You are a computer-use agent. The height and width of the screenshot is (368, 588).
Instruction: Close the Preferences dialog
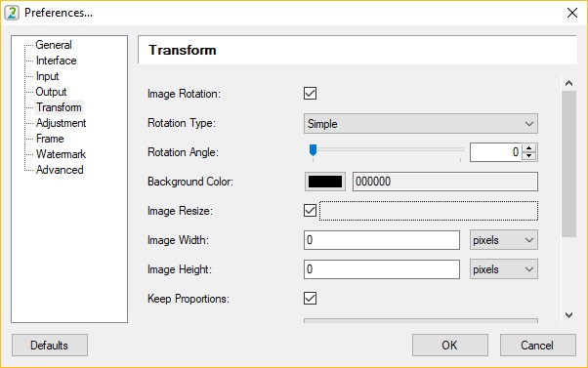(x=571, y=13)
